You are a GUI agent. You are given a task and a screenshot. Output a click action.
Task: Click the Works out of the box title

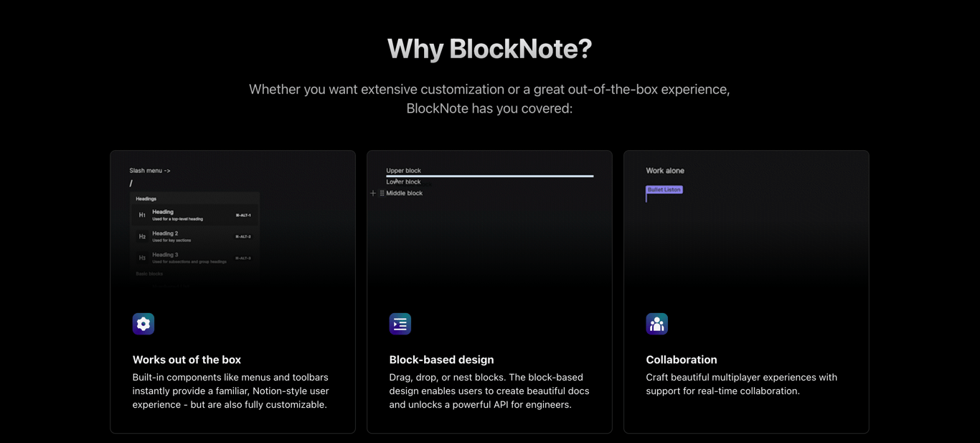(x=187, y=360)
